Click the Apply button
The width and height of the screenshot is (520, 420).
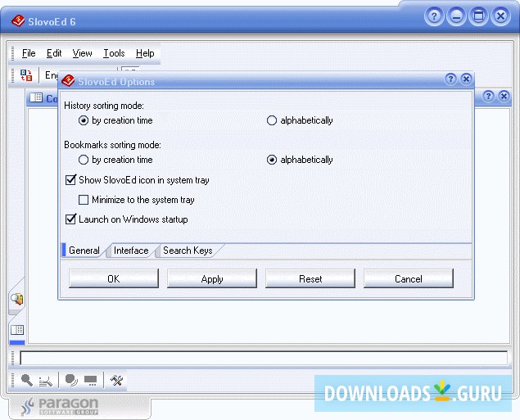click(212, 279)
